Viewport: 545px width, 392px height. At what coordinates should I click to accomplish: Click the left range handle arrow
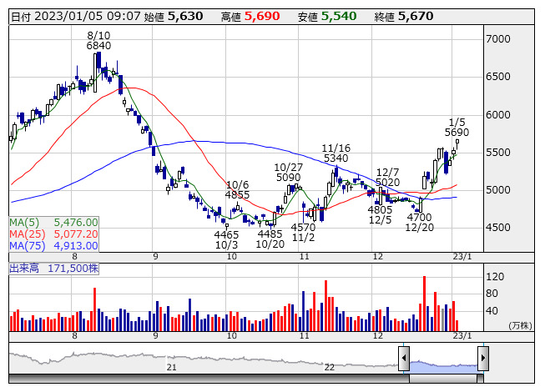(x=404, y=358)
